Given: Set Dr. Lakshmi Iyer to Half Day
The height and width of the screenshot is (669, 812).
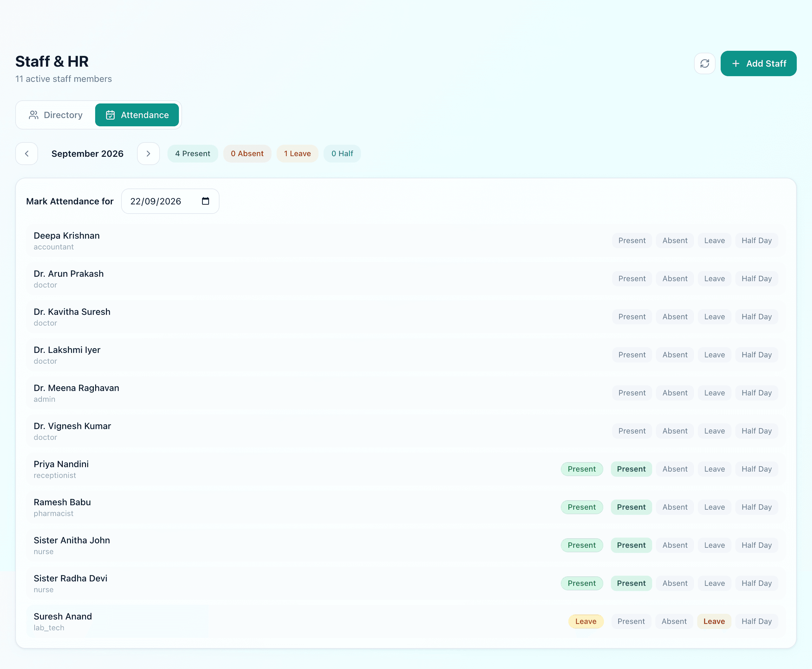Looking at the screenshot, I should point(756,355).
